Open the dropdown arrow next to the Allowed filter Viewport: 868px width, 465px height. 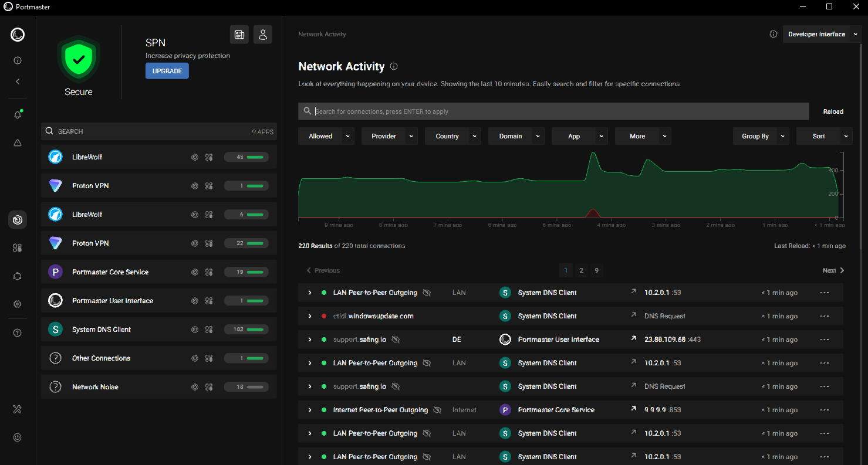tap(348, 136)
